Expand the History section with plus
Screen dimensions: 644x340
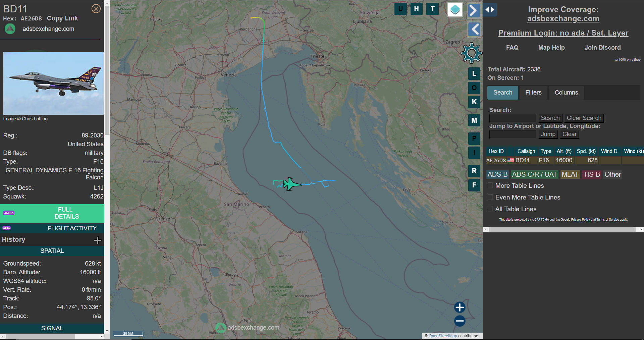point(98,240)
